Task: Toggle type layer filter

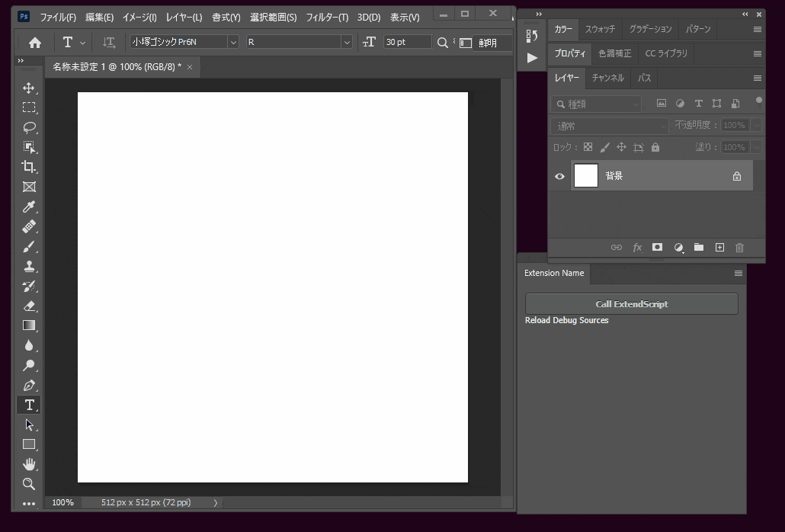Action: (698, 104)
